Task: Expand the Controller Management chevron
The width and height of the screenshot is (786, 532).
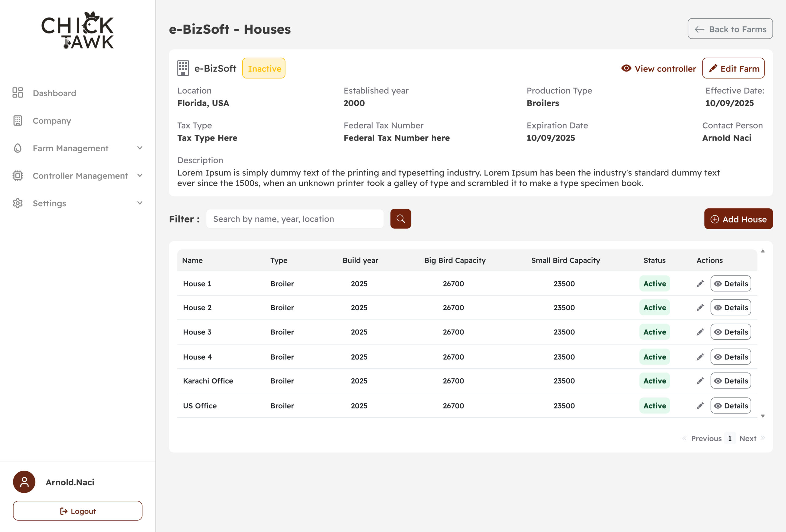Action: [140, 175]
